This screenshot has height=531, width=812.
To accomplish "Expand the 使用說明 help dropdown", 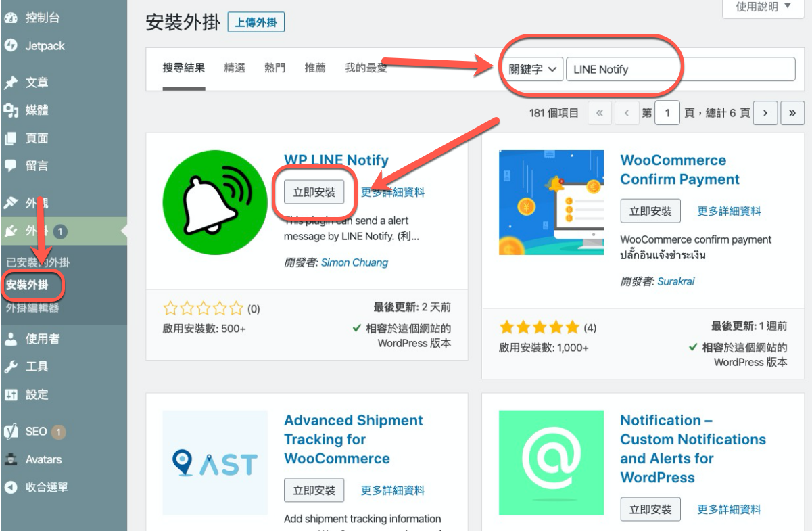I will tap(764, 7).
